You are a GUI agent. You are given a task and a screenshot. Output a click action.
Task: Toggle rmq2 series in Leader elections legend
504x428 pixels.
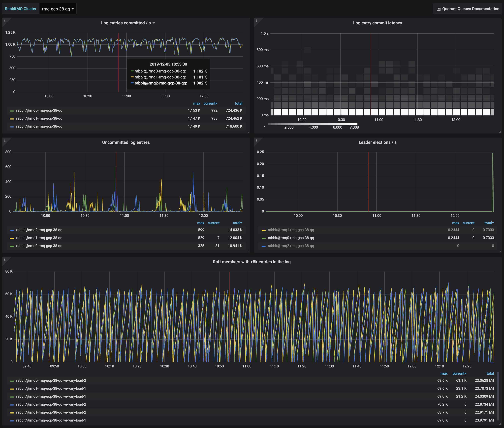(291, 246)
